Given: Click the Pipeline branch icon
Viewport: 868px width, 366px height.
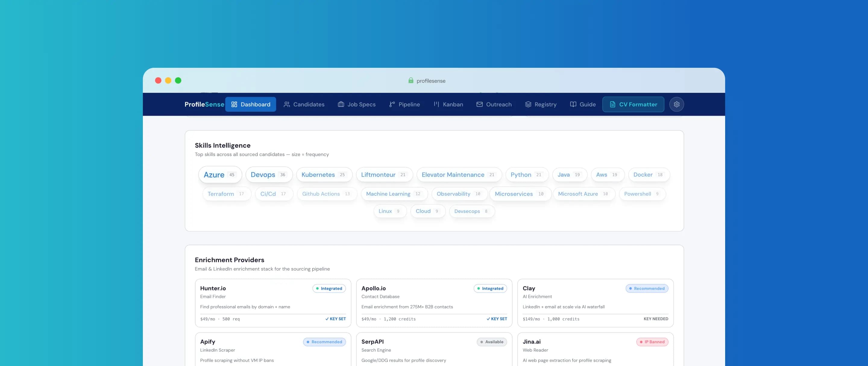Looking at the screenshot, I should 392,105.
